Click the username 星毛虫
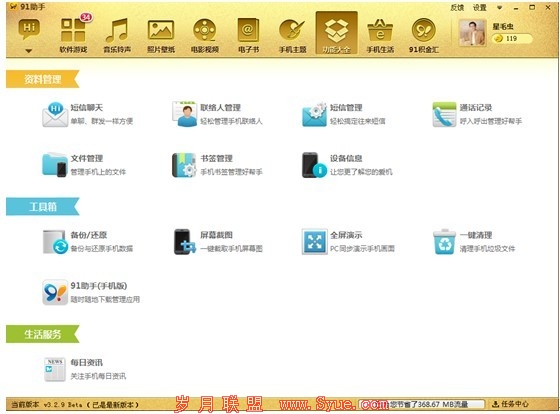Viewport: 560px width, 414px height. click(503, 26)
